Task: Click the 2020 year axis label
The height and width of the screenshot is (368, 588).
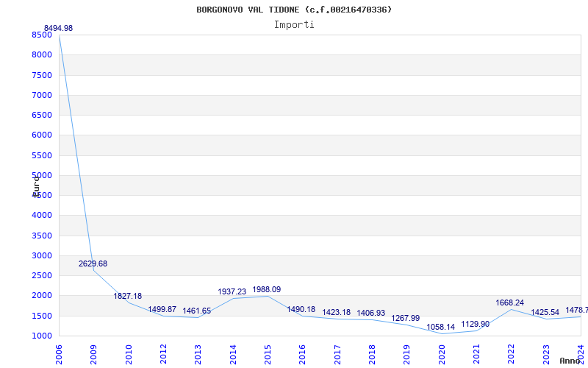Action: point(442,353)
